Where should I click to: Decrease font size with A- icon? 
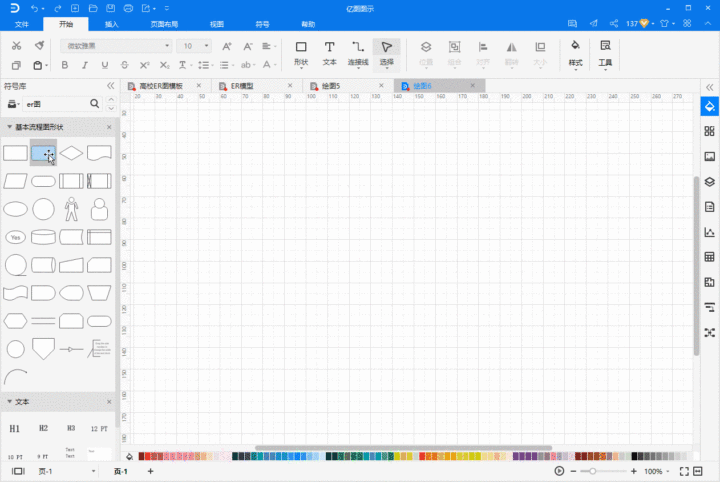[248, 46]
